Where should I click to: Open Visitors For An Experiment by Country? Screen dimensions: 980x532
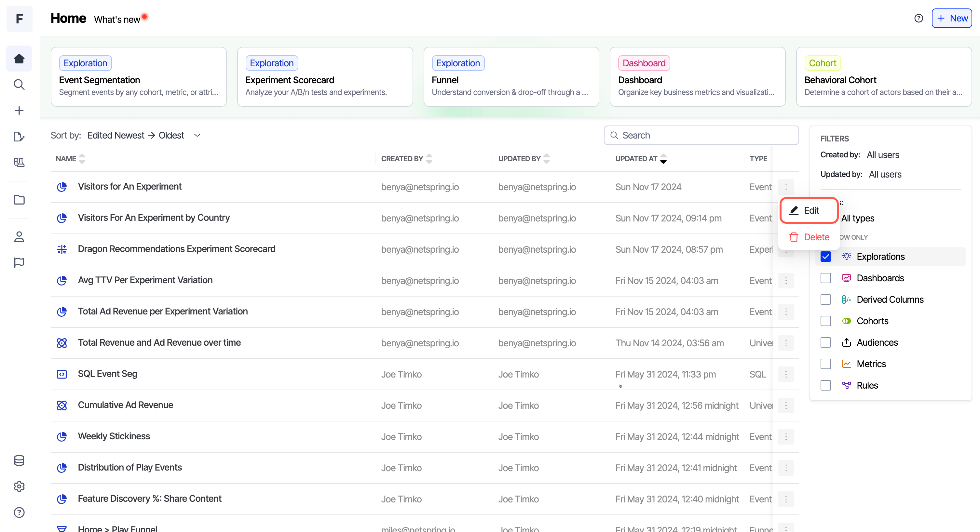(154, 218)
